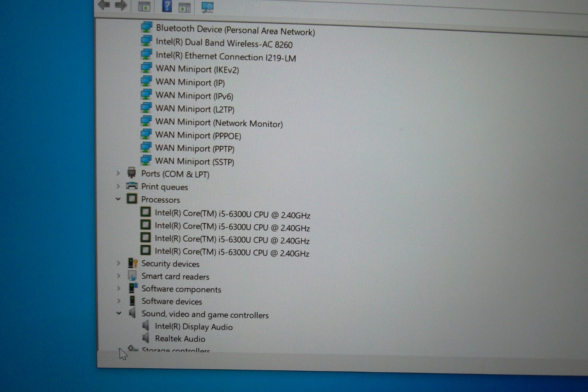Select the WAN Miniport (SSTP) label
Image resolution: width=588 pixels, height=392 pixels.
point(194,161)
